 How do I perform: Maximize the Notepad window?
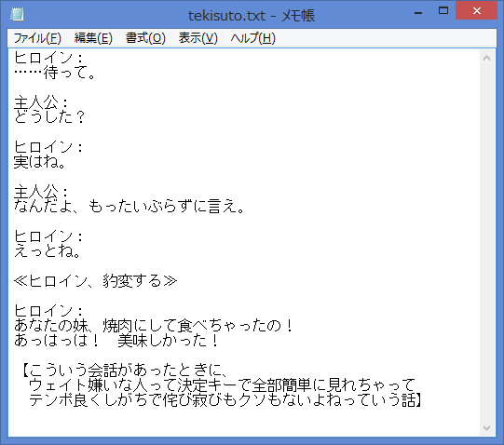(x=443, y=11)
